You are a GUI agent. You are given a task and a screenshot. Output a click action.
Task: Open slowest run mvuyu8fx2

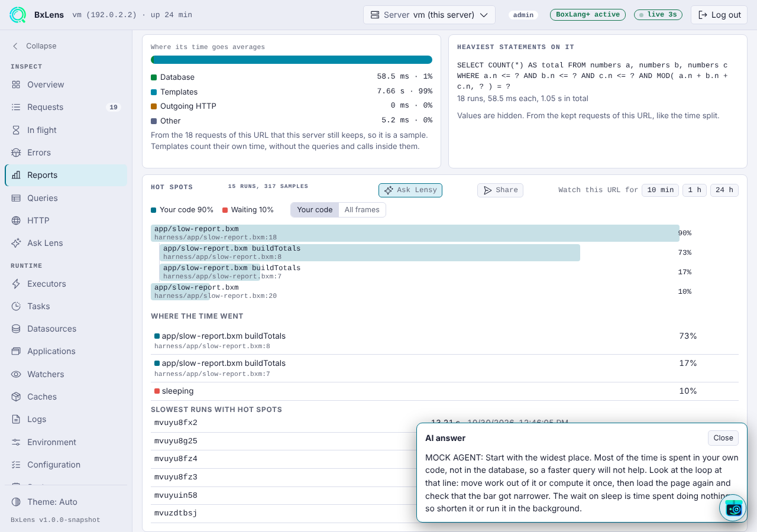176,423
